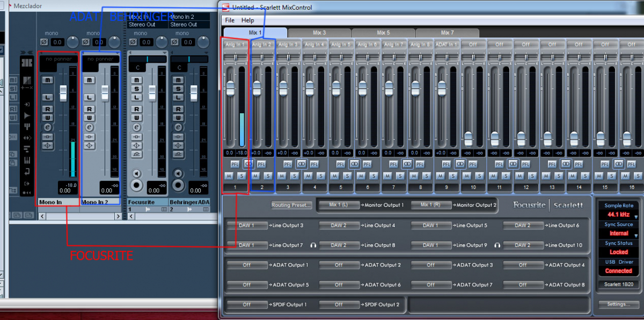The image size is (644, 320).
Task: Click the monitor speaker icon on Focusrite channel
Action: (x=137, y=173)
